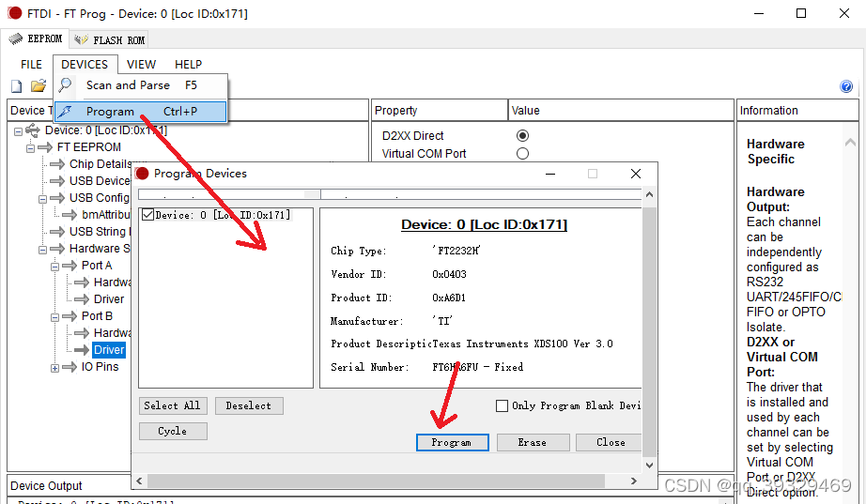This screenshot has width=866, height=504.
Task: Collapse the Port A node
Action: click(x=54, y=267)
